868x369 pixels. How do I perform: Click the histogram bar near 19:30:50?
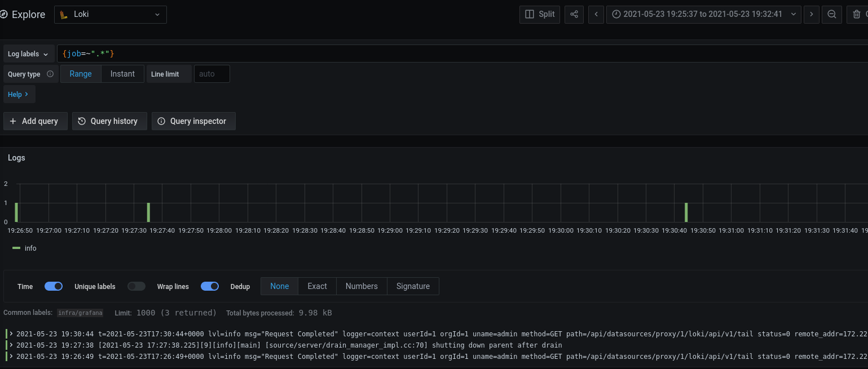tap(686, 212)
